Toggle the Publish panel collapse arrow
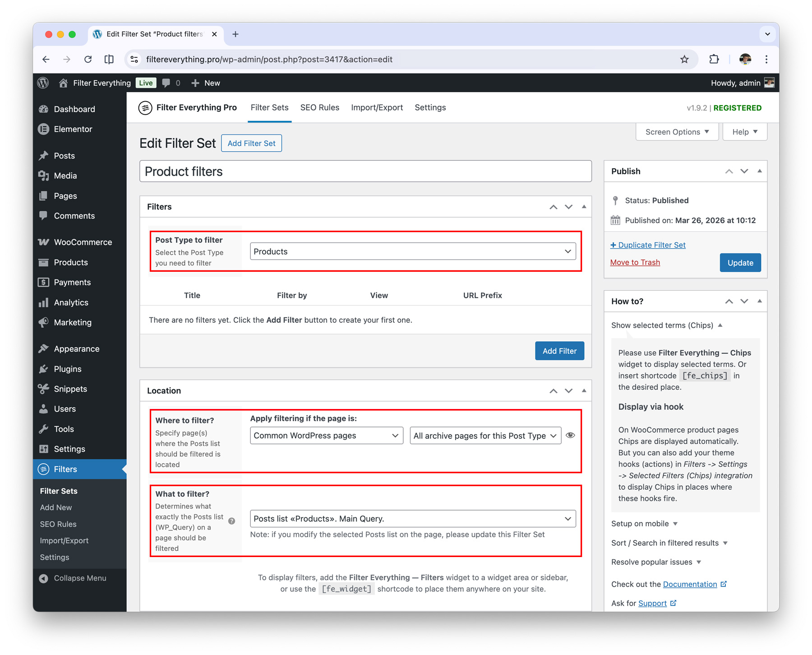Screen dimensions: 812x655 pyautogui.click(x=760, y=171)
